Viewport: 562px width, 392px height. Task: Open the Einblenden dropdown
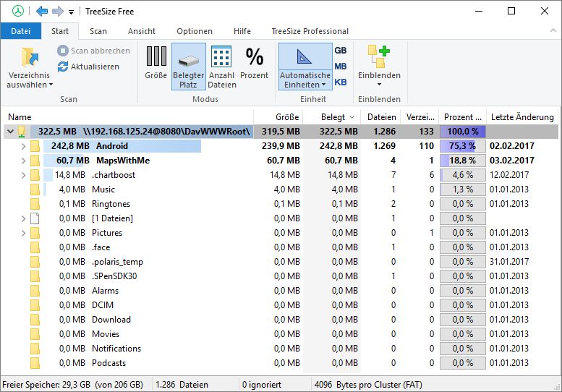(379, 67)
